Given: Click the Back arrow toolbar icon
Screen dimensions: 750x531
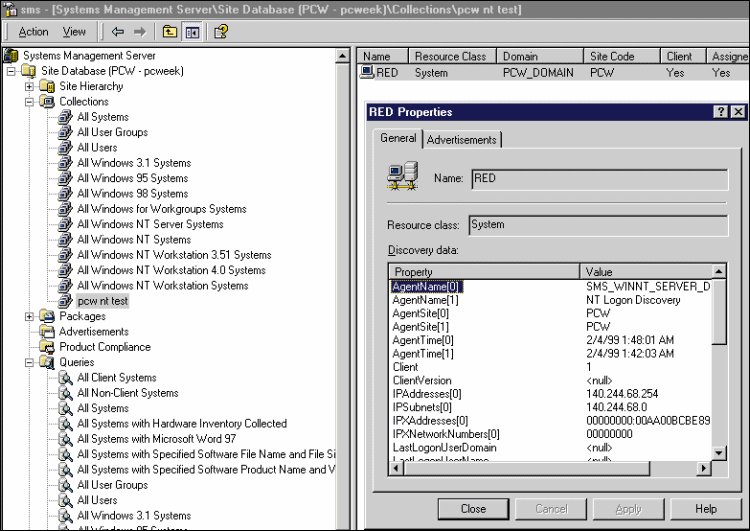Looking at the screenshot, I should (118, 32).
